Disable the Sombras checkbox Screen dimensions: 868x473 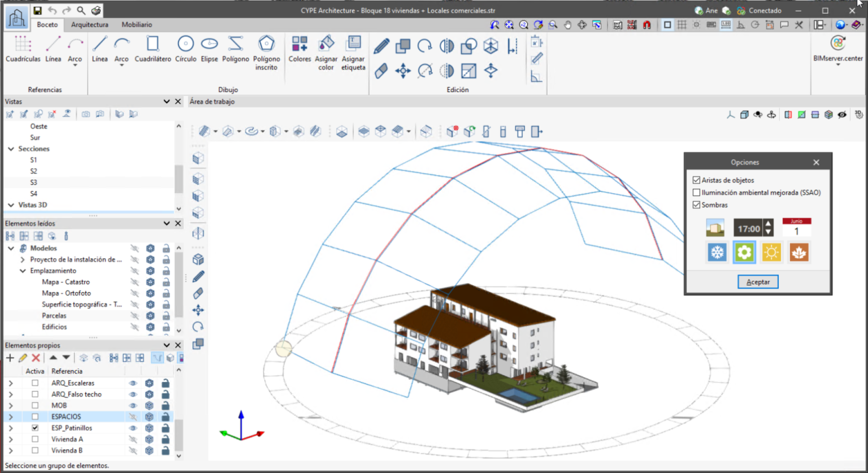696,205
